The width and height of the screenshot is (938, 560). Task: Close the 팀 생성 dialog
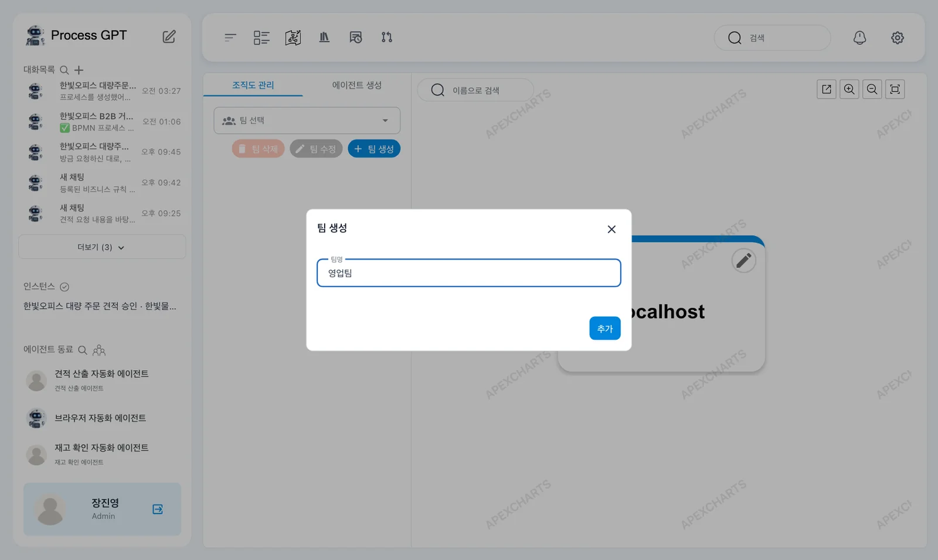pos(611,229)
